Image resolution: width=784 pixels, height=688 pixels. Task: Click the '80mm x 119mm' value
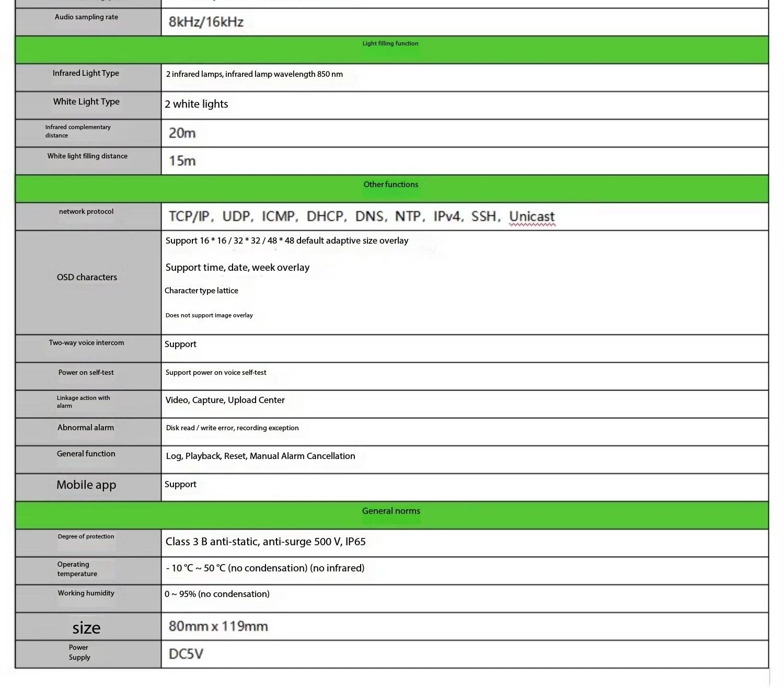coord(218,626)
